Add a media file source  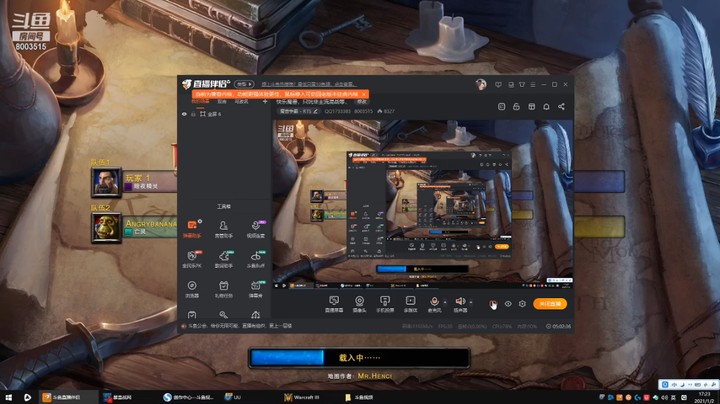(x=410, y=303)
